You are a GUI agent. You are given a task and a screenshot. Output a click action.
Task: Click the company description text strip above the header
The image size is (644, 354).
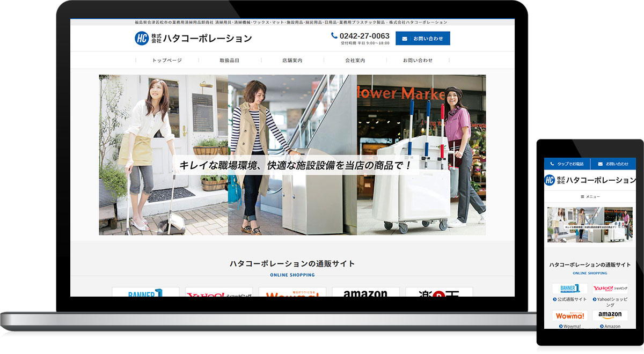pyautogui.click(x=292, y=22)
